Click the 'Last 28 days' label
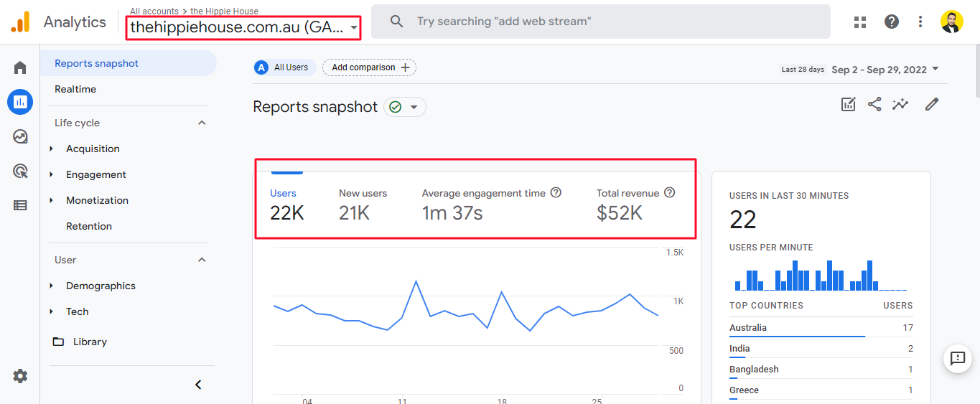The height and width of the screenshot is (404, 980). point(803,70)
